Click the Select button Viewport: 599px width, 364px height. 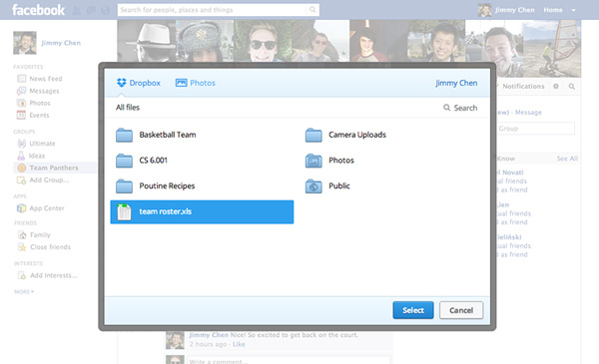[413, 310]
